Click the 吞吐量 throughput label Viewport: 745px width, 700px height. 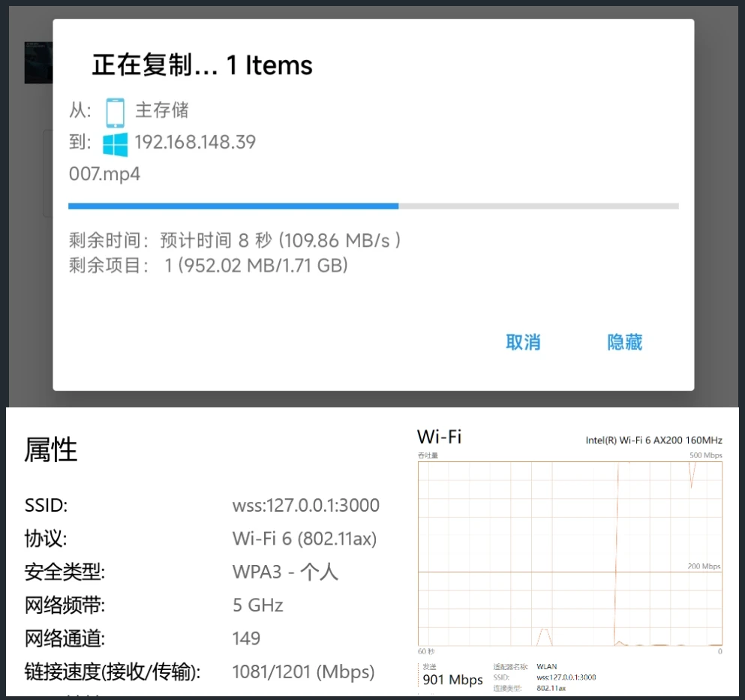click(x=428, y=455)
